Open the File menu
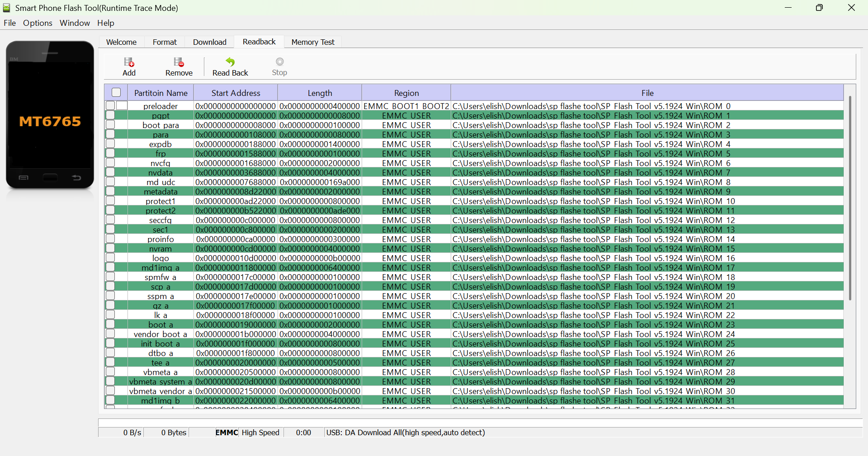This screenshot has width=868, height=456. pos(9,23)
